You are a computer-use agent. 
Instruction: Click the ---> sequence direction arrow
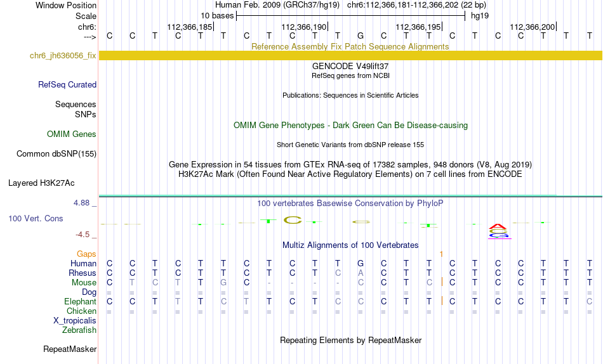pyautogui.click(x=90, y=37)
